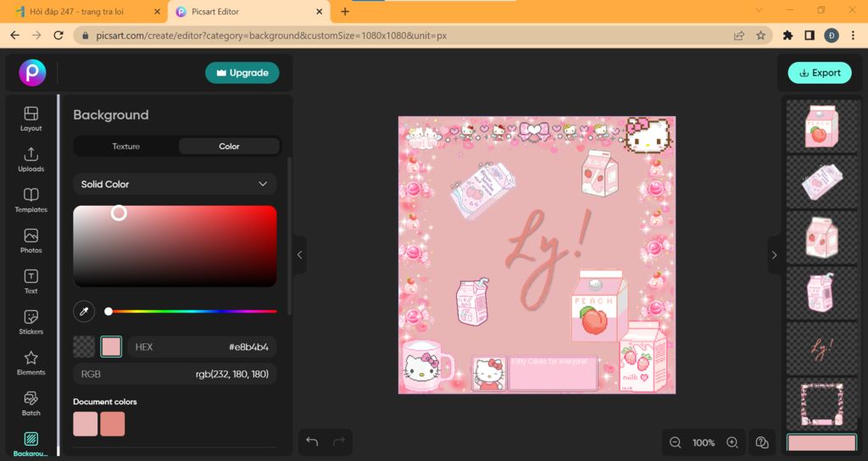The width and height of the screenshot is (868, 461).
Task: Click the Hello Kitty mug on canvas
Action: tap(427, 366)
